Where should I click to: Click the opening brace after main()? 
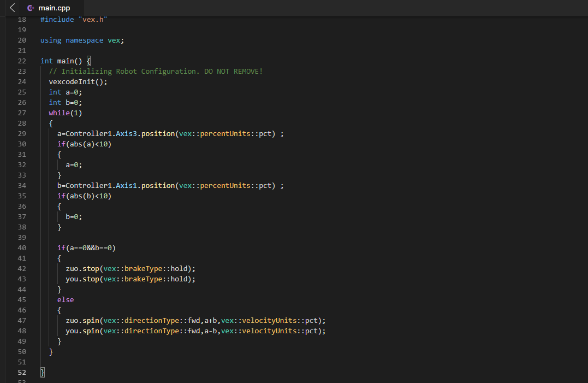tap(88, 61)
